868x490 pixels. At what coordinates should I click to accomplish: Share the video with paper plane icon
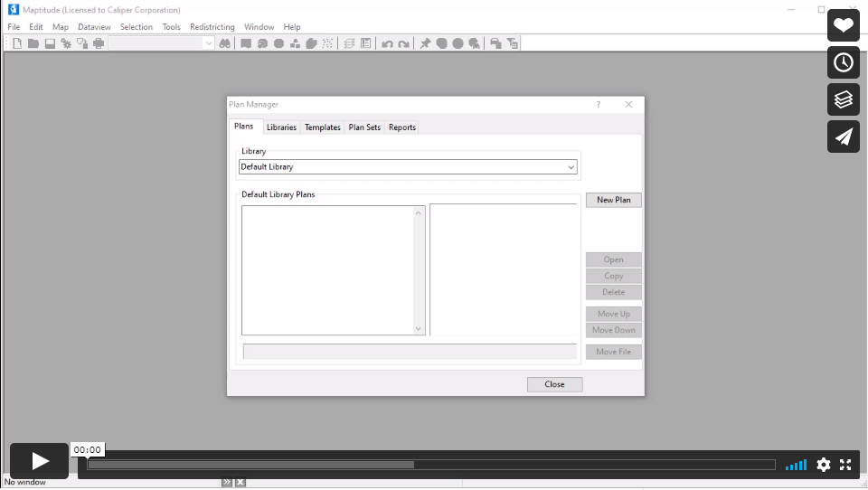843,137
